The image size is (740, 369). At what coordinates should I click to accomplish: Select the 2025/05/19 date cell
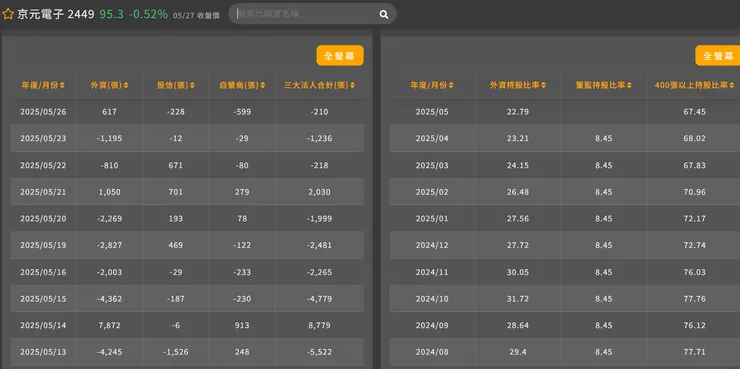pos(43,245)
